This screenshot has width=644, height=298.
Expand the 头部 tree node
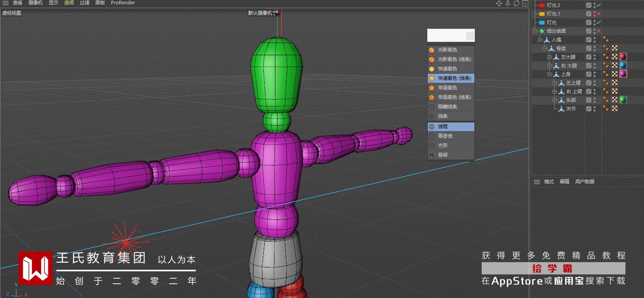(x=555, y=100)
